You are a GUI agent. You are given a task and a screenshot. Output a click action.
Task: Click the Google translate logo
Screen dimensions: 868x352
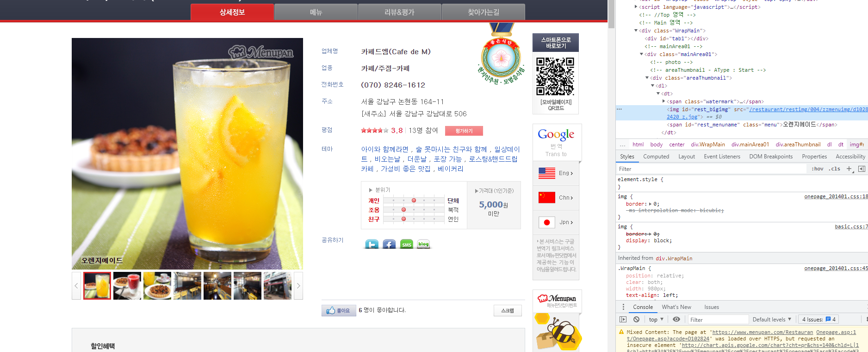click(556, 135)
